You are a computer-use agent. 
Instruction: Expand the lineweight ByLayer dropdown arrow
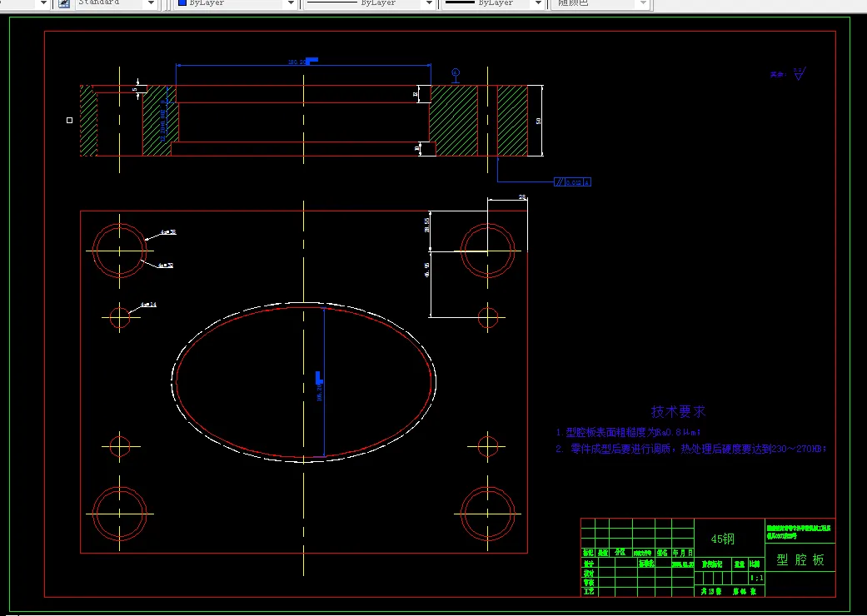pyautogui.click(x=537, y=3)
